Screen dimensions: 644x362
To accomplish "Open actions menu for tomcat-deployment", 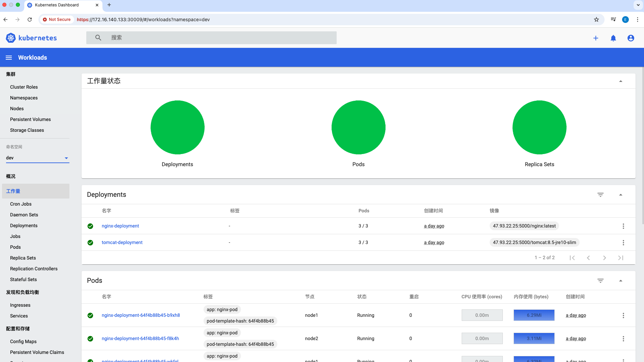I will coord(623,243).
